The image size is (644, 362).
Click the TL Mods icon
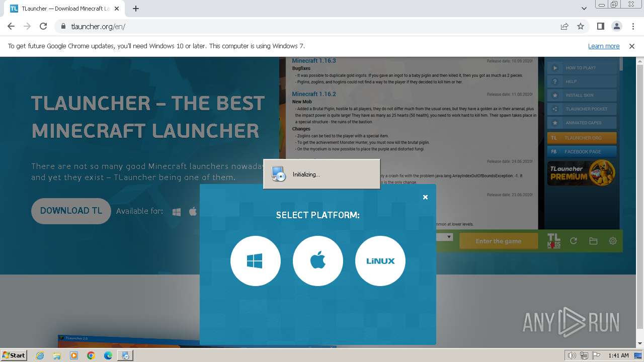tap(553, 241)
